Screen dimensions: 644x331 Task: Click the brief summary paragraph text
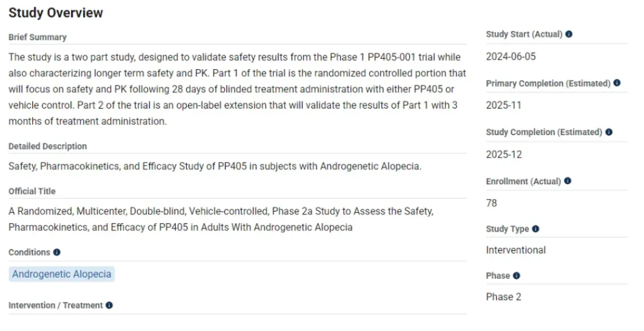click(236, 89)
